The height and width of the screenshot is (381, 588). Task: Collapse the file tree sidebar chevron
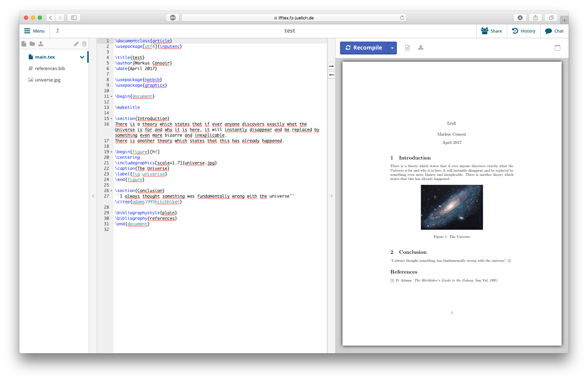tap(93, 196)
